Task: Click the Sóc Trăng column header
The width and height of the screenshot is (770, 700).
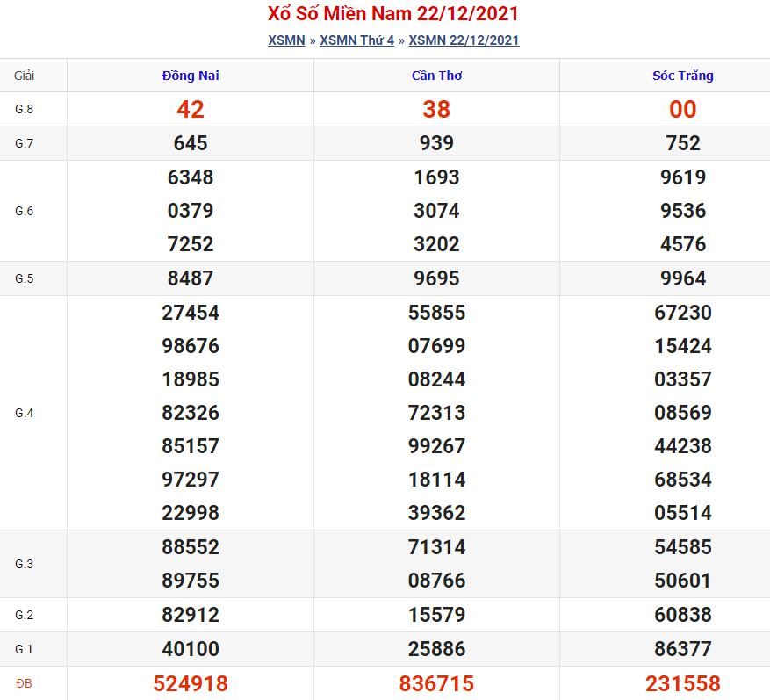Action: point(682,76)
